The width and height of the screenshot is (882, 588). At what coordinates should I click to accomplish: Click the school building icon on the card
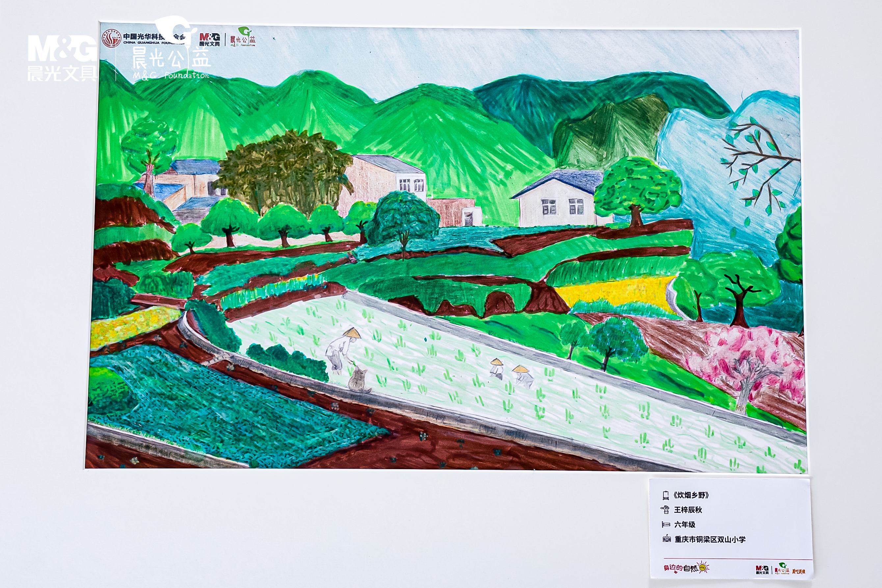666,539
